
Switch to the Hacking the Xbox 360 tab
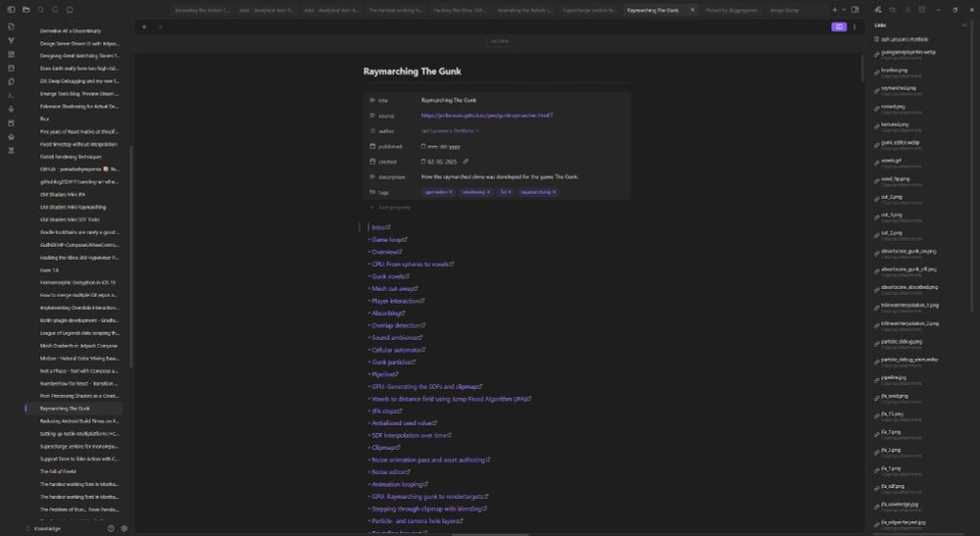click(460, 10)
